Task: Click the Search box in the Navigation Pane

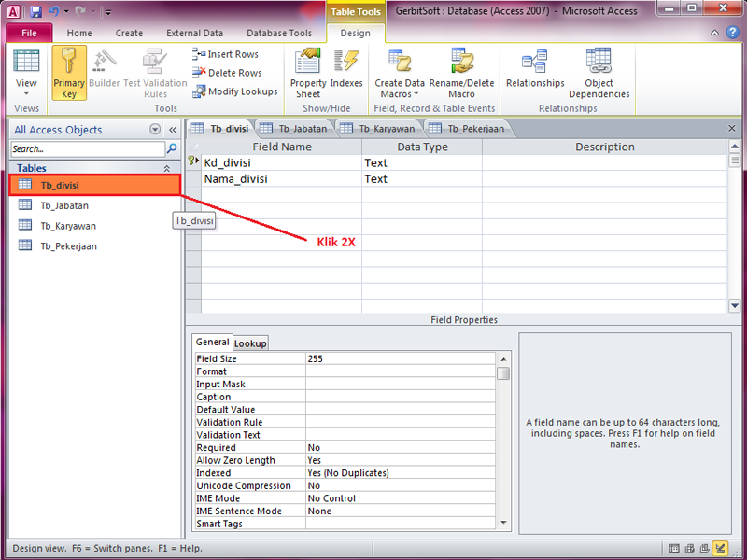Action: (x=84, y=148)
